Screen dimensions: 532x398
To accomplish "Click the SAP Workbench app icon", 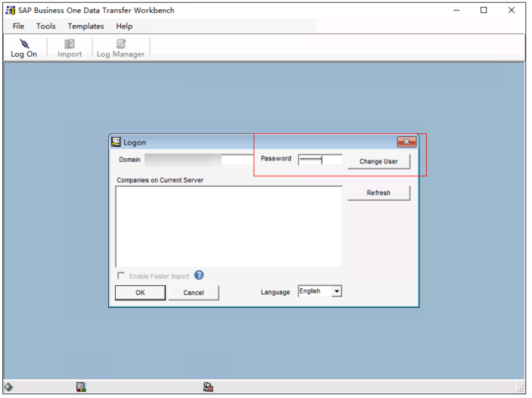I will click(x=11, y=10).
